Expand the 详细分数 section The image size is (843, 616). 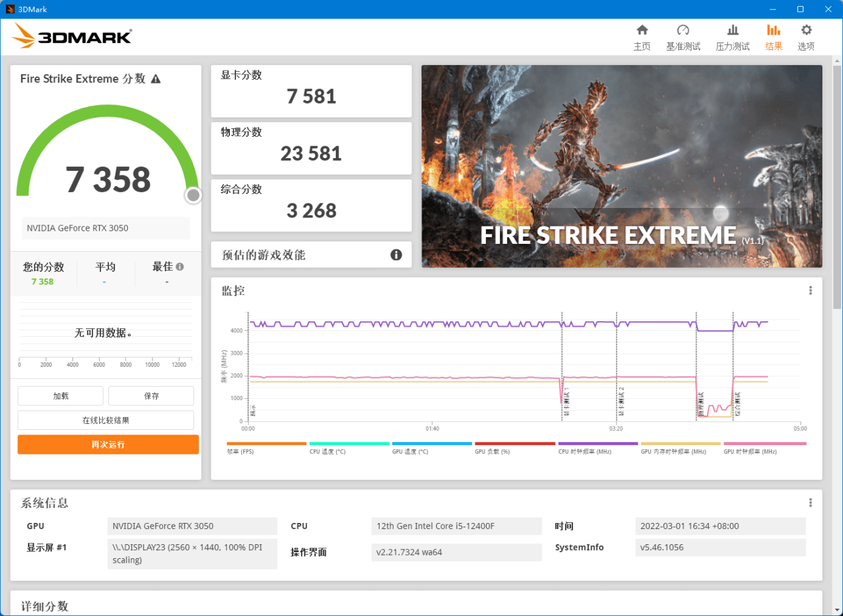pos(44,605)
